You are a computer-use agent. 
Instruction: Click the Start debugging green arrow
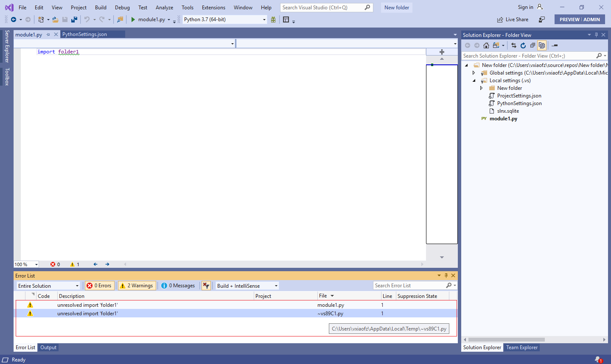[x=133, y=19]
